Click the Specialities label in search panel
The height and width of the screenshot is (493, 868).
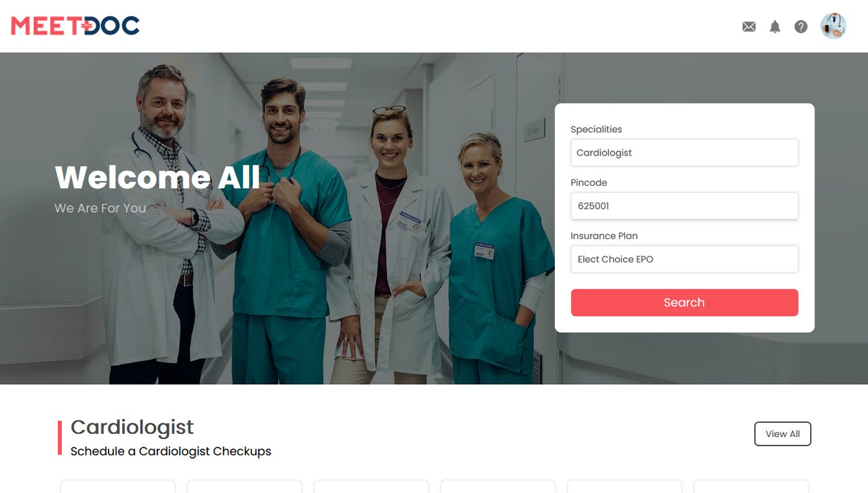(x=596, y=129)
